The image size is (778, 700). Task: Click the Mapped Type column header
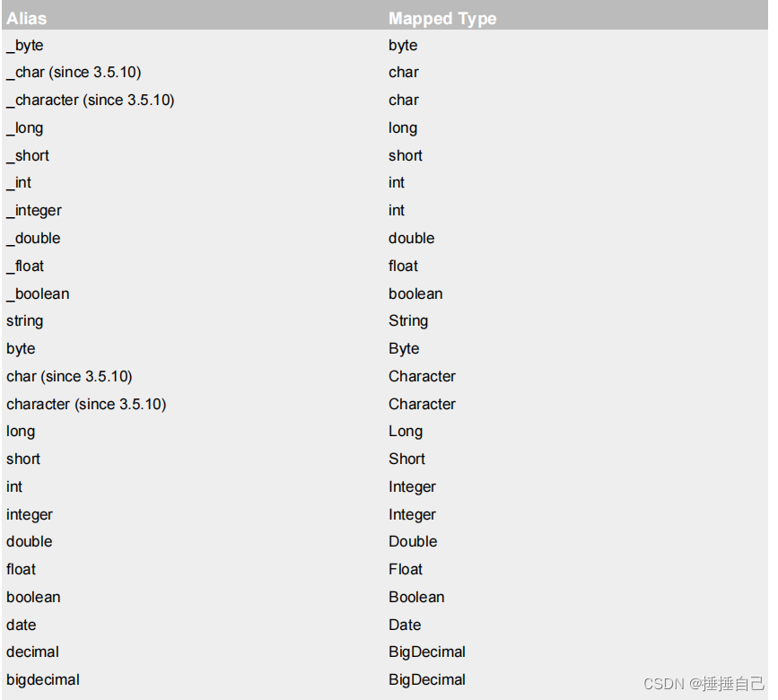click(x=442, y=18)
